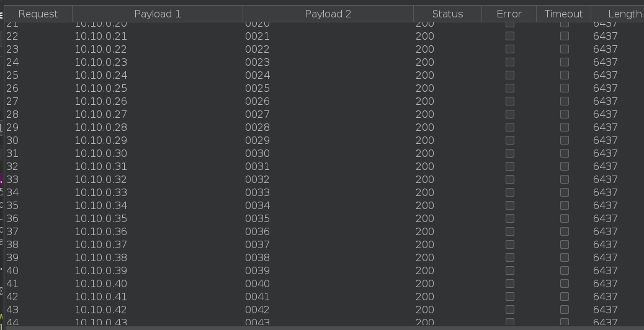
Task: Click Payload 2 value 0021
Action: [257, 36]
